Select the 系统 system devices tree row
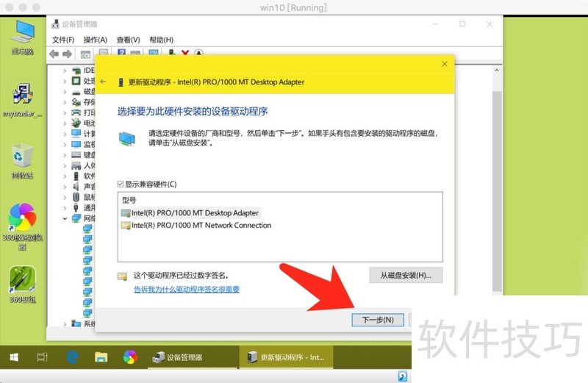This screenshot has height=383, width=588. (x=83, y=323)
